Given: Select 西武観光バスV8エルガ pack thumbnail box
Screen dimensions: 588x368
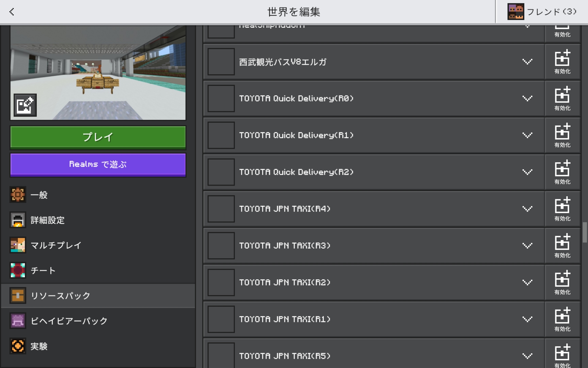Looking at the screenshot, I should 221,62.
